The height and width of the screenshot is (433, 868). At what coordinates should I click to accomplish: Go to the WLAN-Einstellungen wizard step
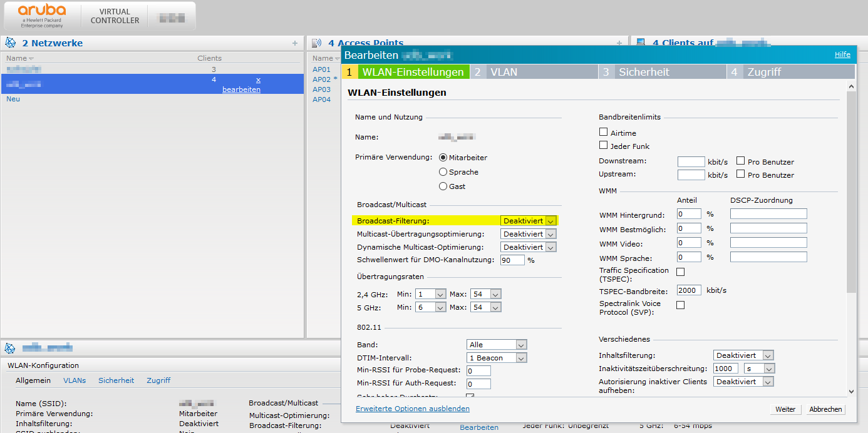[406, 72]
